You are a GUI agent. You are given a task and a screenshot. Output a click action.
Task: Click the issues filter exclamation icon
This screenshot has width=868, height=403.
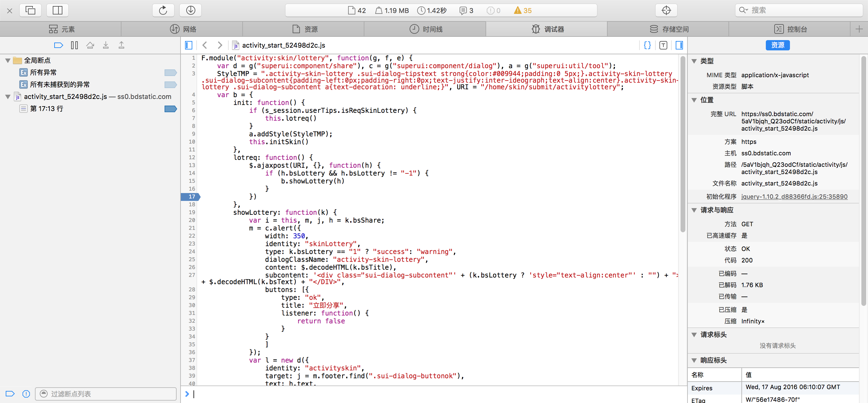(x=26, y=394)
